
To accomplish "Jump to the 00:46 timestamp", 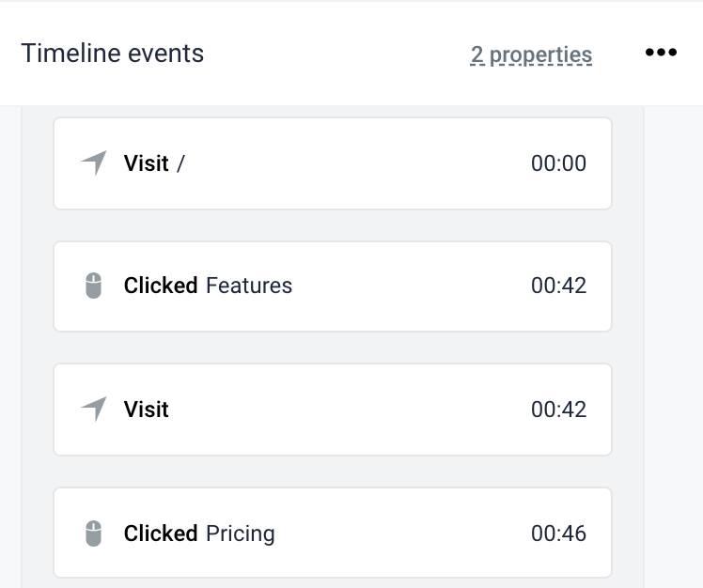I will 558,534.
